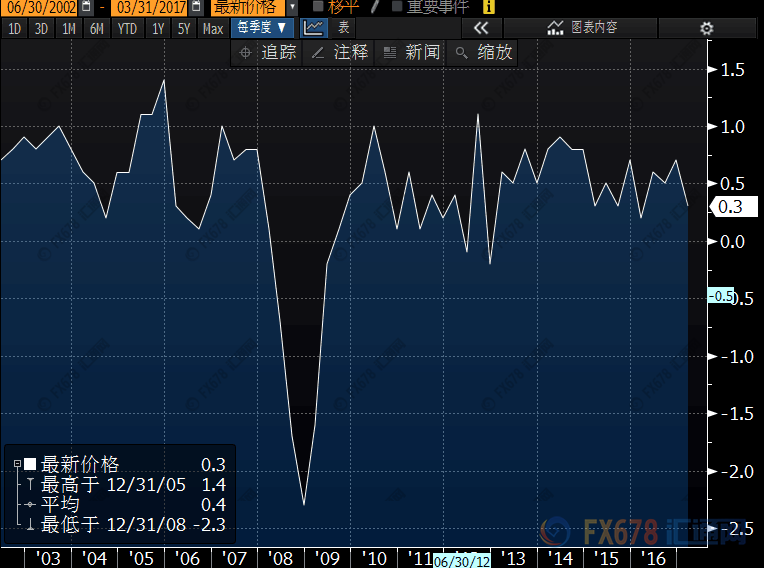This screenshot has height=568, width=764.
Task: Click the yellow info icon
Action: [x=488, y=6]
